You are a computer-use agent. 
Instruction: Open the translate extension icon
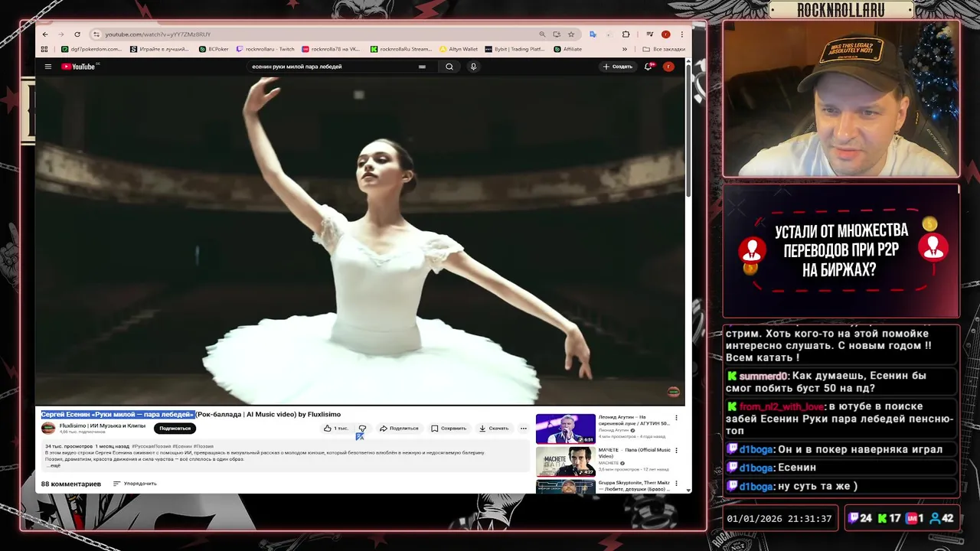(593, 34)
